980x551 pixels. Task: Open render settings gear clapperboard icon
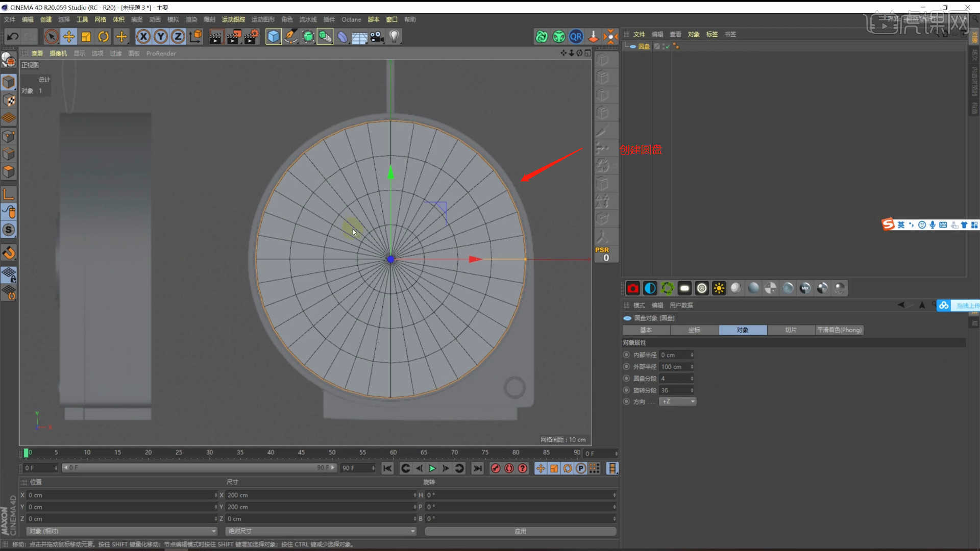coord(251,36)
